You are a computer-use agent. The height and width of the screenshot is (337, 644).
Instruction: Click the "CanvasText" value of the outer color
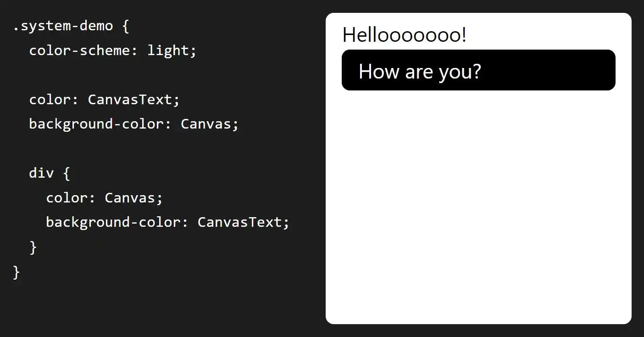tap(130, 100)
